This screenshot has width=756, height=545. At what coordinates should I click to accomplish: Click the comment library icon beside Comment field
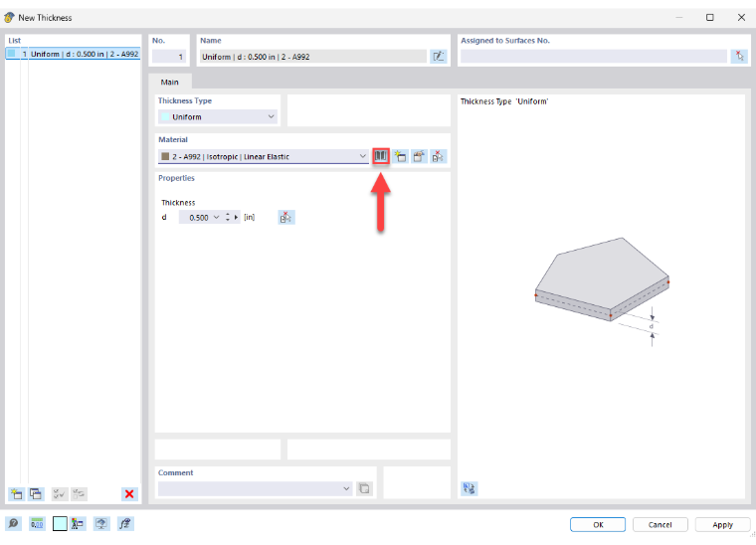[x=364, y=488]
